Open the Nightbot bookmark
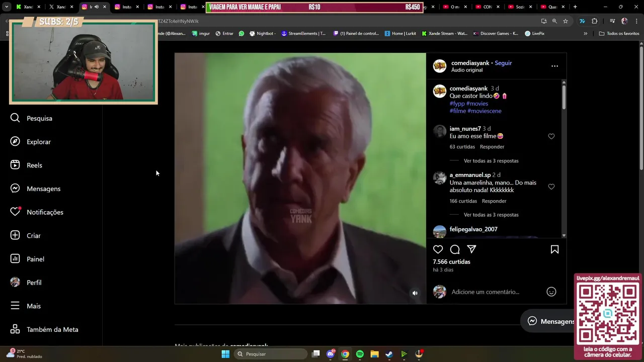Viewport: 644px width, 362px height. coord(262,34)
